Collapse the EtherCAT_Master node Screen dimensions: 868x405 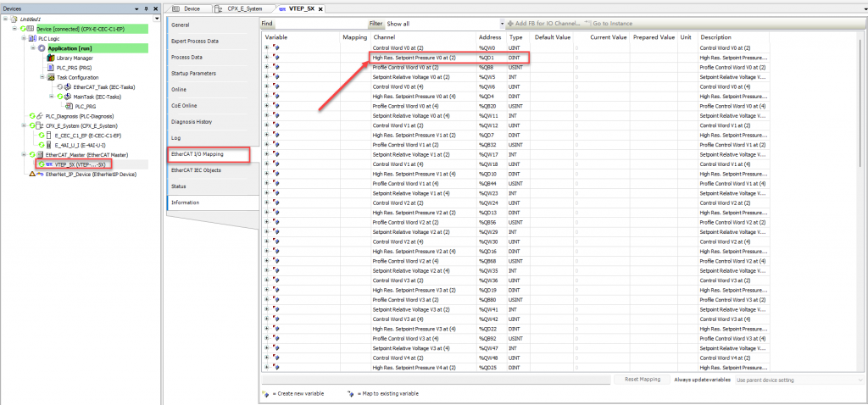23,155
